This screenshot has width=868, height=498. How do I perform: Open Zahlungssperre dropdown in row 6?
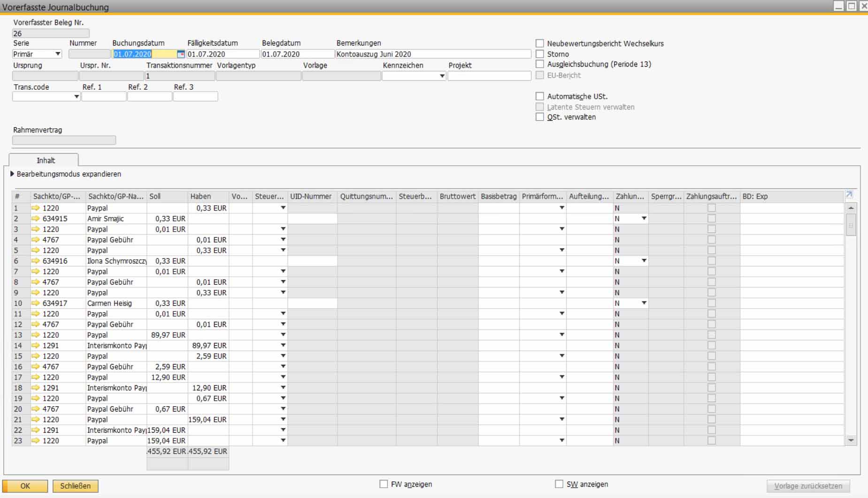(644, 261)
